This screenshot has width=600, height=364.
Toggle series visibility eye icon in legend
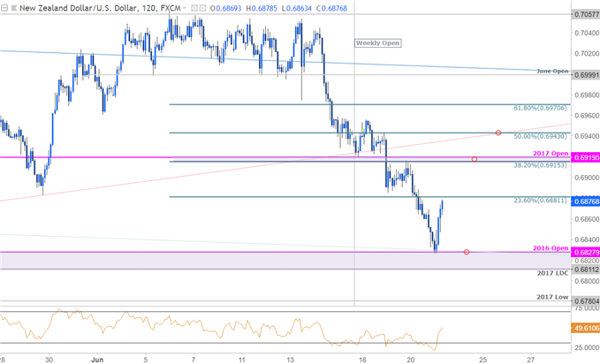[194, 8]
